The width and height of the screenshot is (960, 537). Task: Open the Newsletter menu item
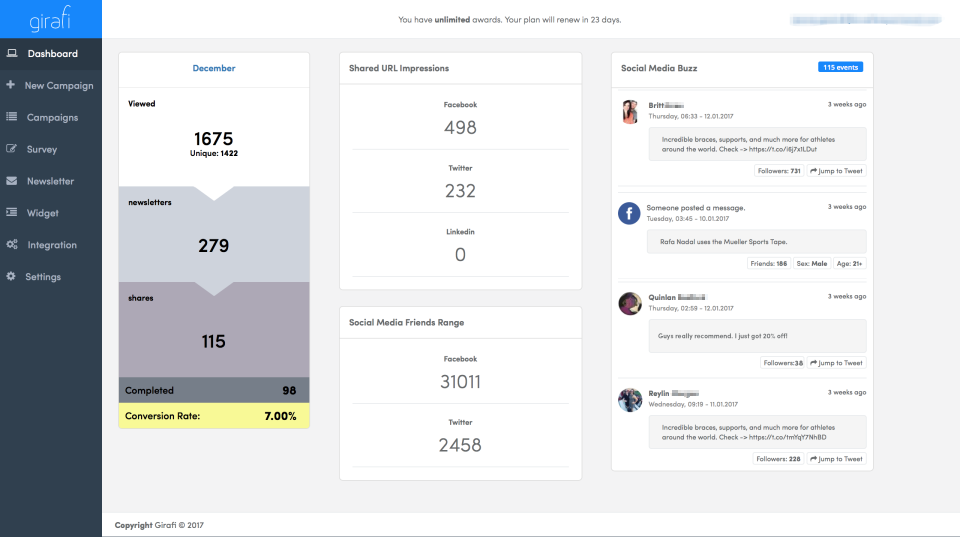click(50, 181)
